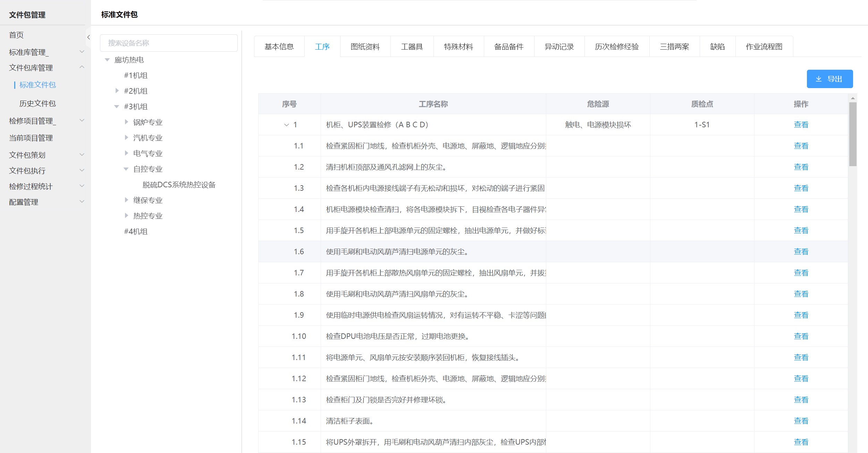Click the 导出 export button
Viewport: 868px width, 453px height.
coord(829,79)
